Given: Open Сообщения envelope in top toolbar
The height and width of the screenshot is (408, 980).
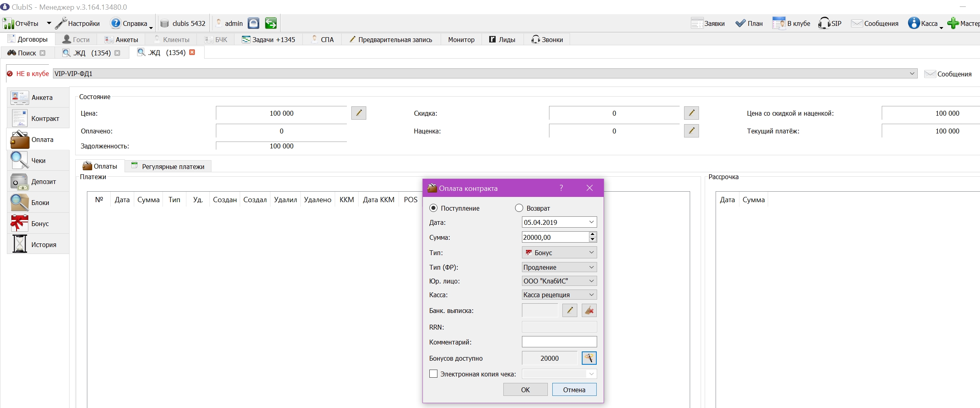Looking at the screenshot, I should point(875,23).
